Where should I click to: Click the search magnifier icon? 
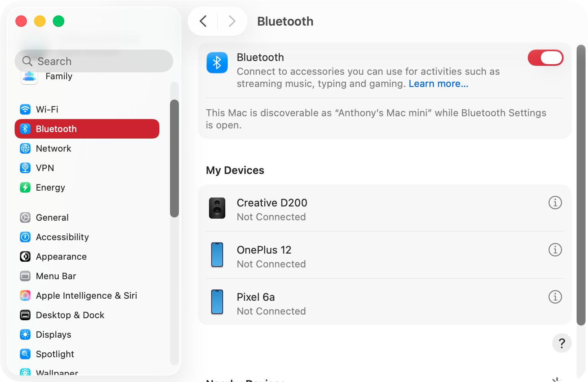tap(27, 61)
